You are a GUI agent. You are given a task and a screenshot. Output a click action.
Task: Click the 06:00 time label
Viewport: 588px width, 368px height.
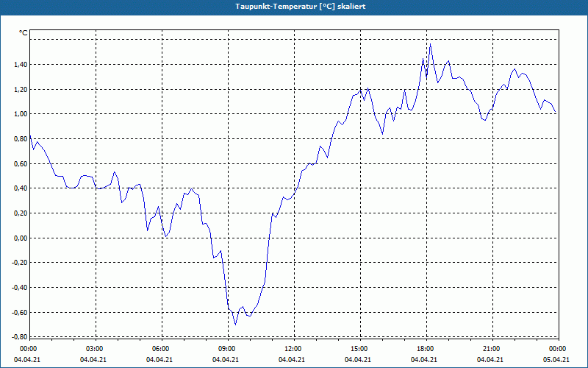[x=162, y=349]
